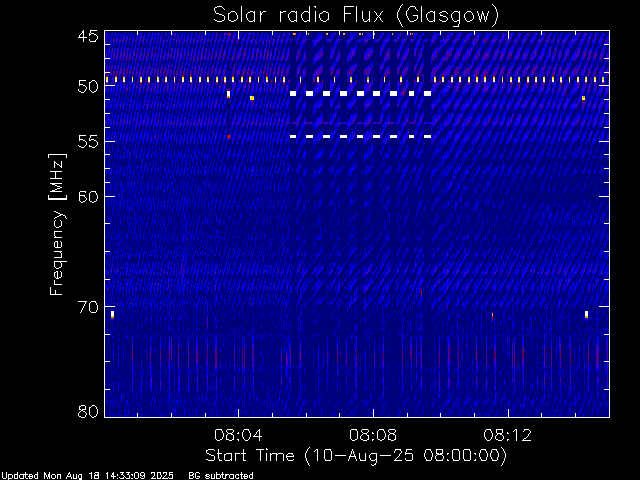Click the 50 MHz frequency label

[88, 87]
